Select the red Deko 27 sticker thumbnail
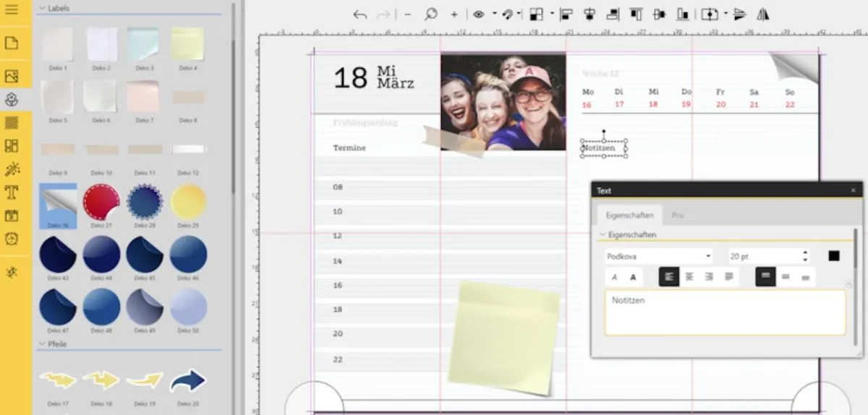This screenshot has width=868, height=415. pyautogui.click(x=101, y=202)
